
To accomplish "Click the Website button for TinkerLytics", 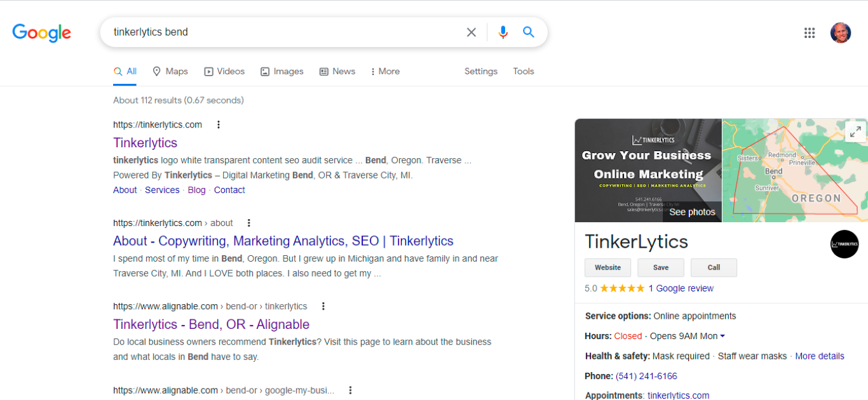I will 607,267.
